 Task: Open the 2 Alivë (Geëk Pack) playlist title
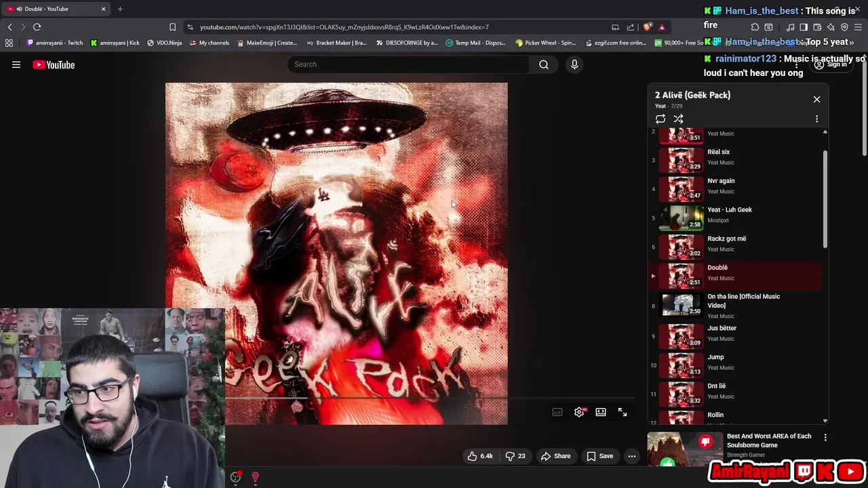click(x=692, y=95)
